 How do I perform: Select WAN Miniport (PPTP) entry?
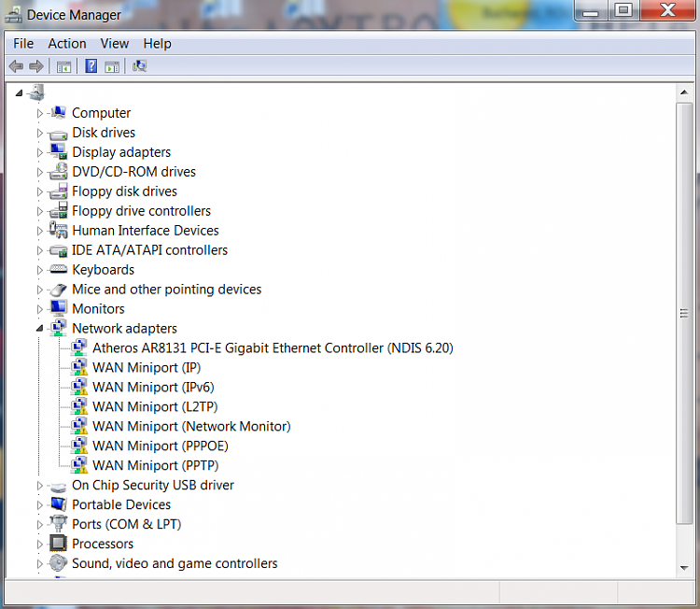click(155, 465)
